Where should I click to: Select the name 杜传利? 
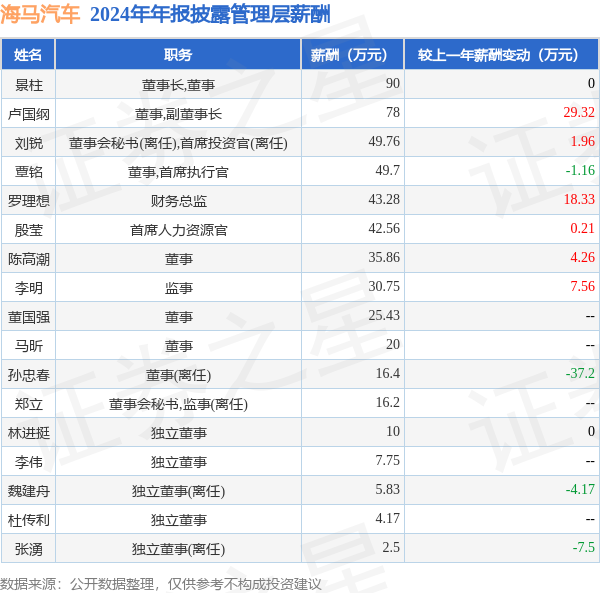click(29, 520)
